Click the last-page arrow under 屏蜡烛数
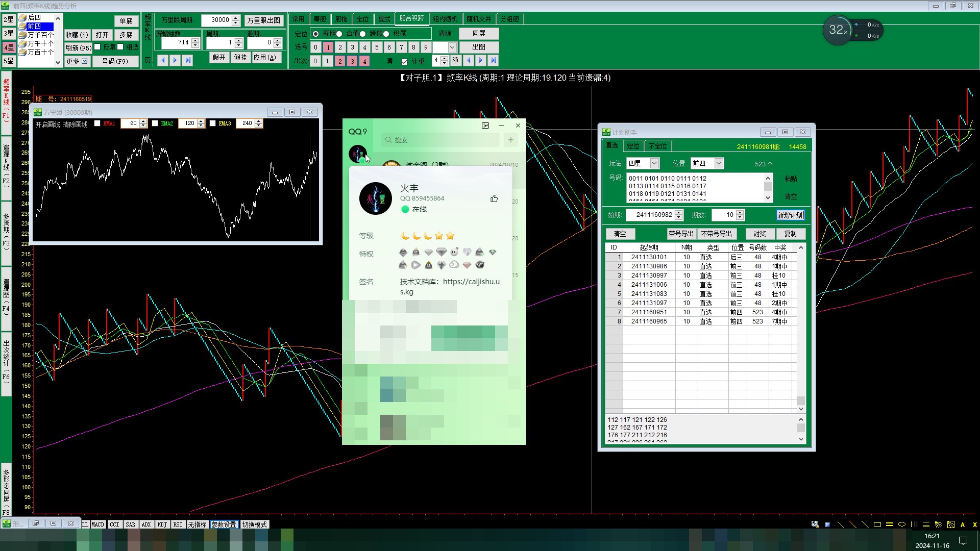Screen dimensions: 980x551 coord(188,60)
